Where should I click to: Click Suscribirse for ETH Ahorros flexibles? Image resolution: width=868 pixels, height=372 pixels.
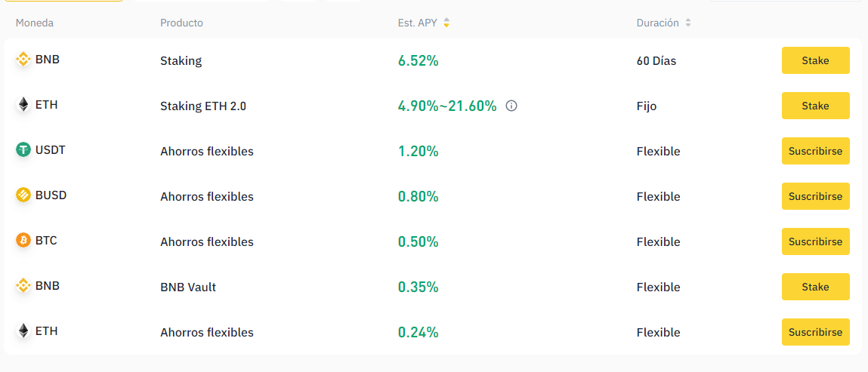(815, 332)
